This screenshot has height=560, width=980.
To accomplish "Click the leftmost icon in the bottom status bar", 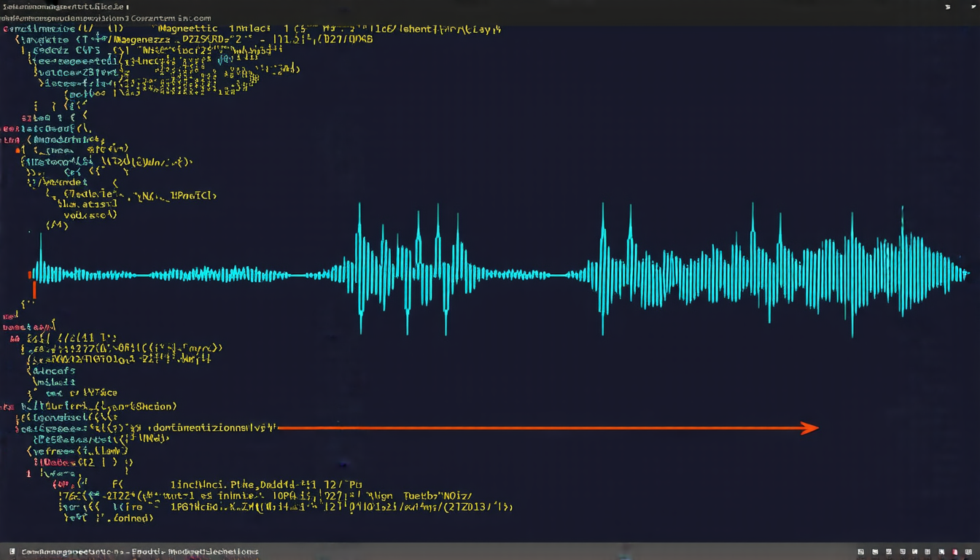I will click(14, 552).
